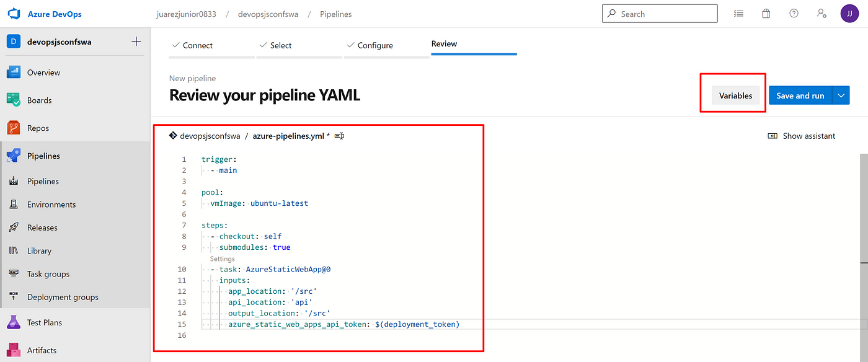
Task: Open the JJ account avatar
Action: 849,13
